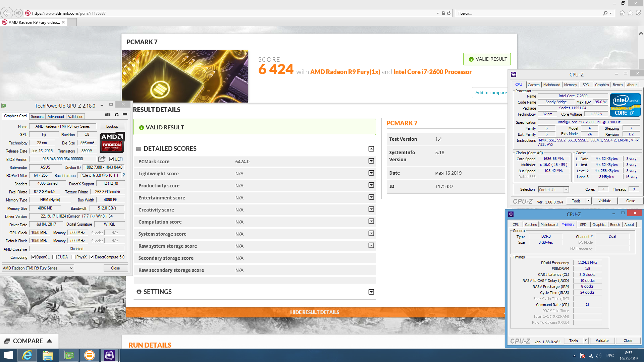Open browser settings gear icon
This screenshot has height=362, width=644.
pyautogui.click(x=639, y=13)
